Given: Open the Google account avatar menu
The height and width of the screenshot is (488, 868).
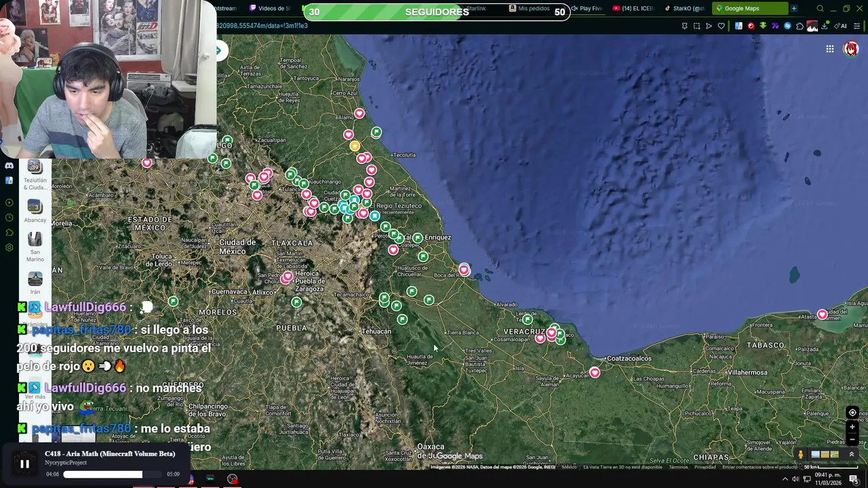Looking at the screenshot, I should (851, 49).
